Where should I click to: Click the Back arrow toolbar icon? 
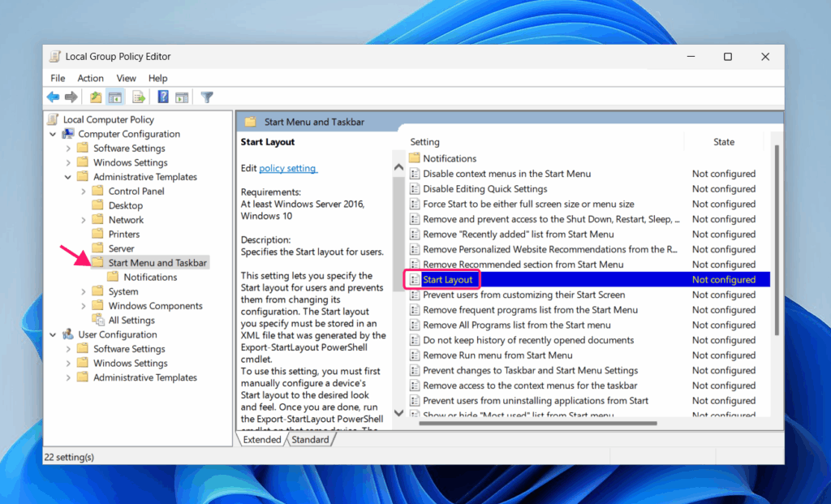[53, 97]
